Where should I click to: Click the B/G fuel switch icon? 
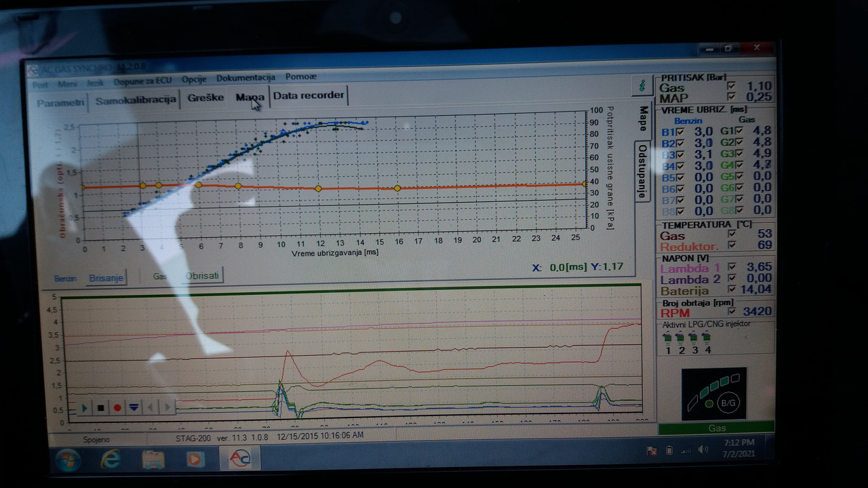729,403
